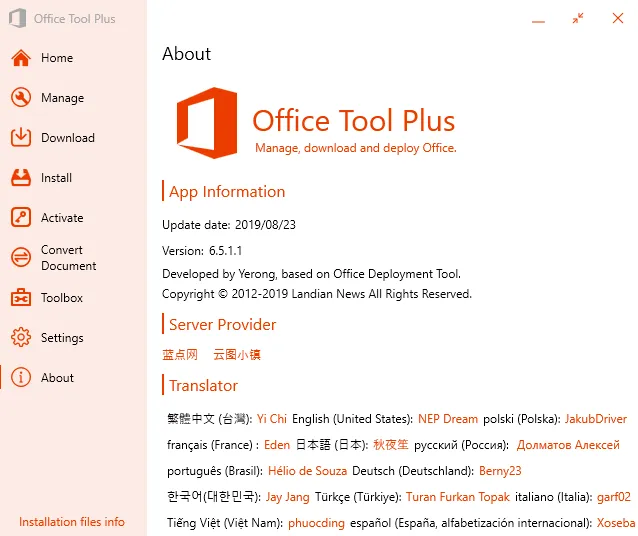Click the Copyright Landian News line

point(317,294)
